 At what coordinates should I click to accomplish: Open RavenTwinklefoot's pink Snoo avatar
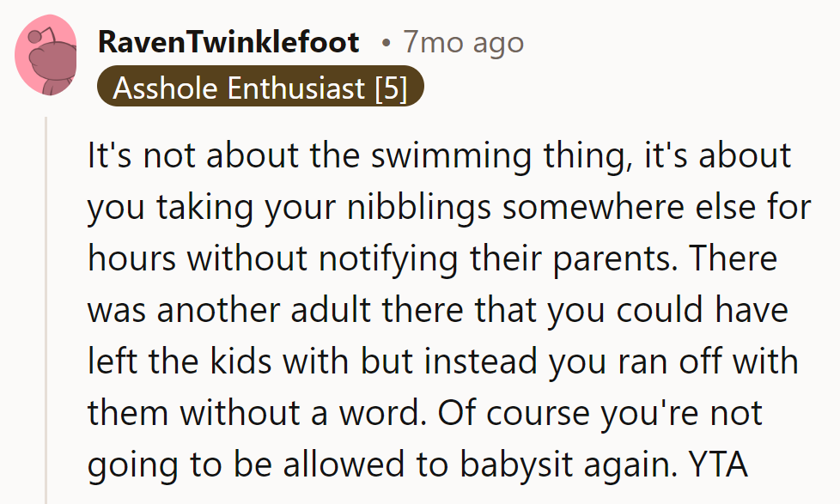[x=46, y=55]
